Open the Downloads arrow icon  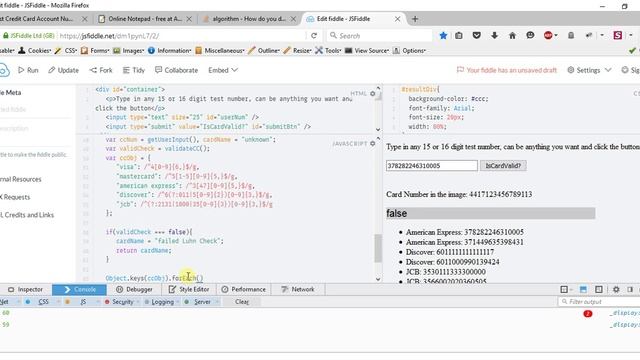click(x=494, y=36)
